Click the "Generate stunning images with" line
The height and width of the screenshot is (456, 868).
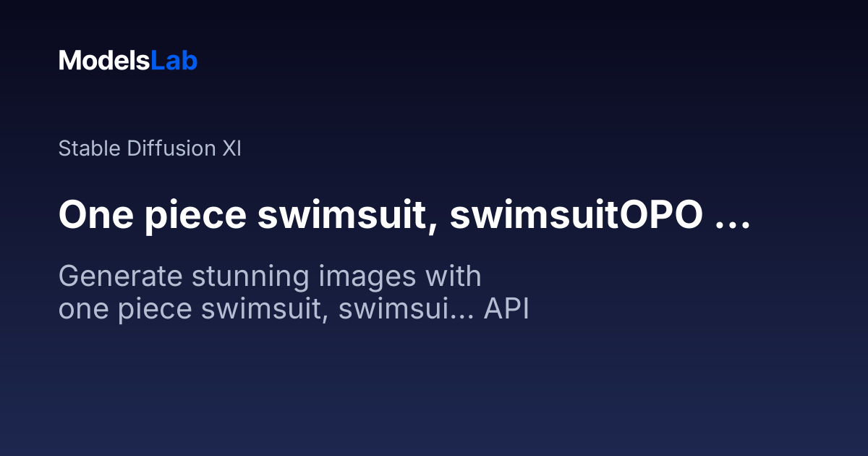pyautogui.click(x=270, y=277)
